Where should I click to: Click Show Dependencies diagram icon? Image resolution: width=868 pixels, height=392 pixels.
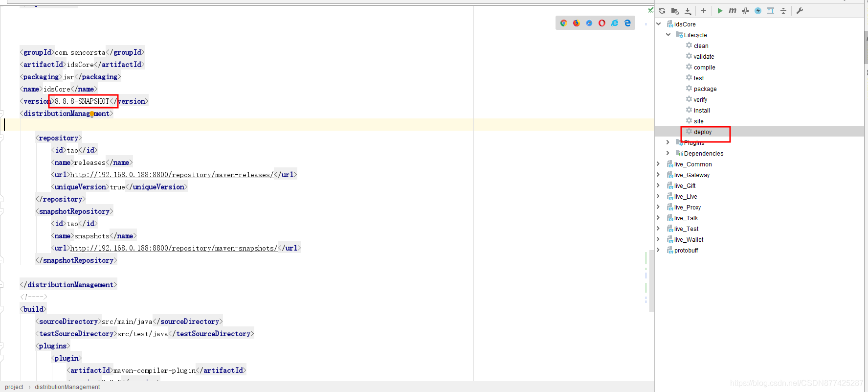[x=771, y=11]
